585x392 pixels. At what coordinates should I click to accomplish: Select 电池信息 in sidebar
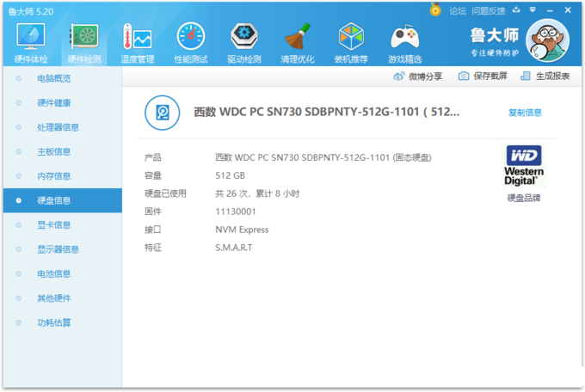click(x=63, y=273)
